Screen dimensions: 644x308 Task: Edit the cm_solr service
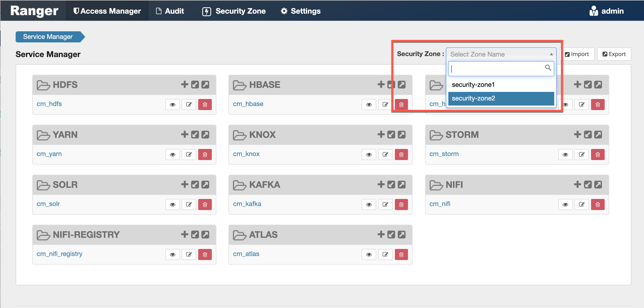pyautogui.click(x=189, y=204)
